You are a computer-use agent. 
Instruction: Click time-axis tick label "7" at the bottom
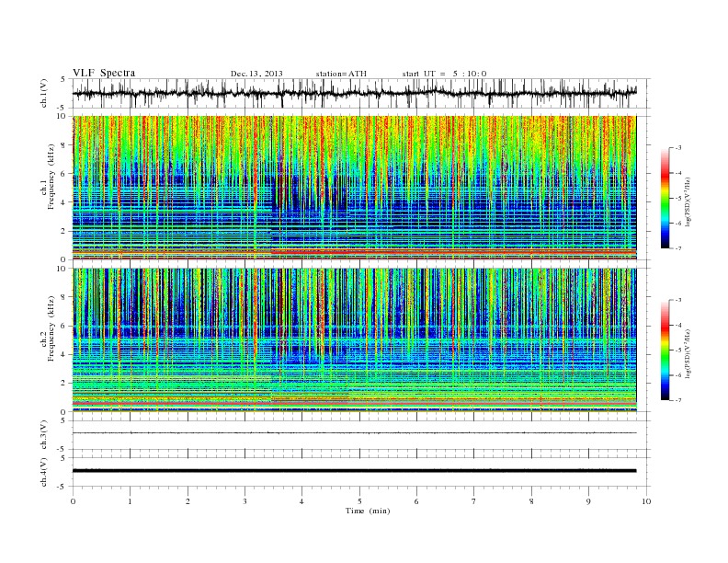point(474,501)
